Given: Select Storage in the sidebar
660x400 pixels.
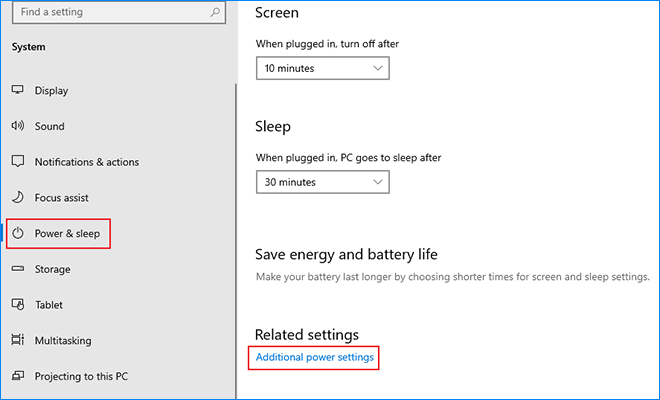Looking at the screenshot, I should point(52,269).
